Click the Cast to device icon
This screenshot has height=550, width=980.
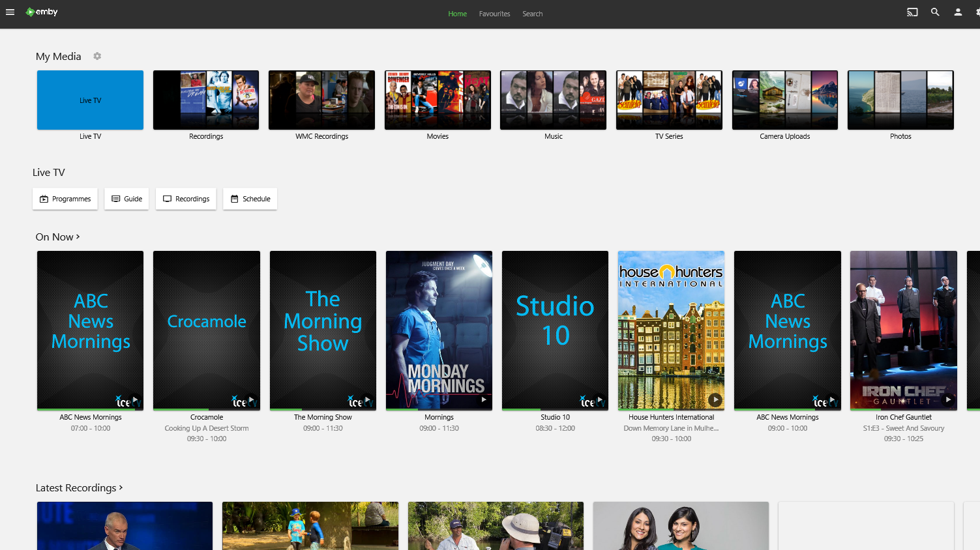coord(912,12)
